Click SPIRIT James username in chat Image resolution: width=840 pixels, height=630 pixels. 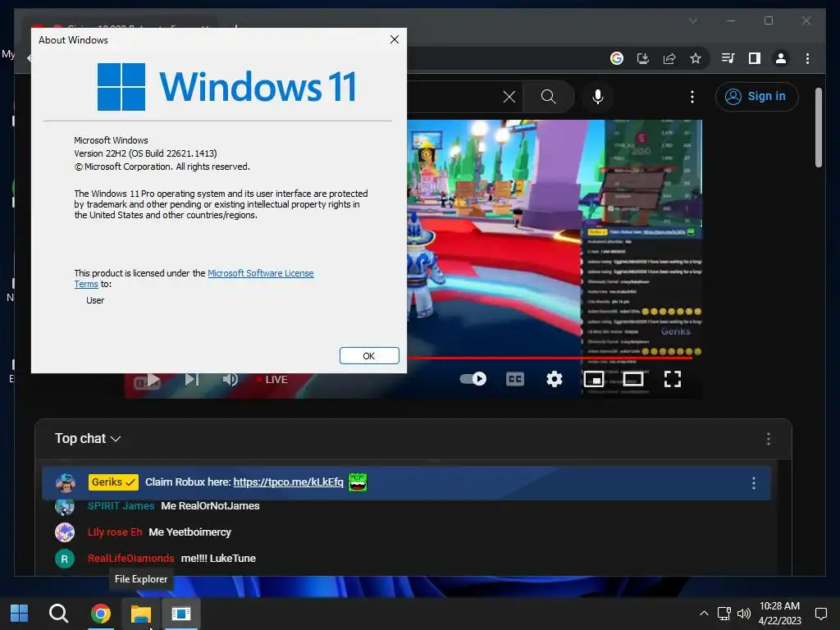coord(121,505)
